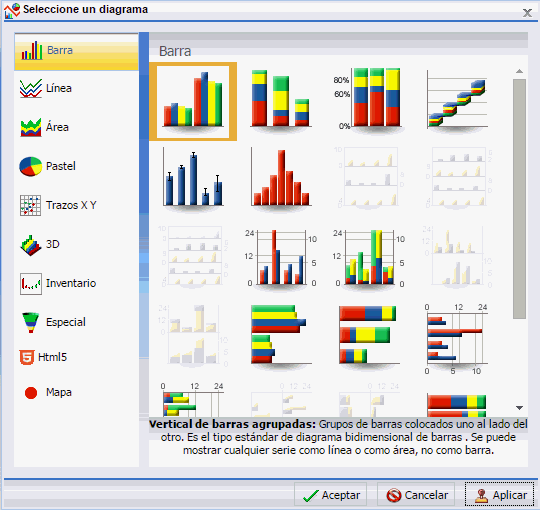Open the Pastel pie chart category

click(x=76, y=166)
